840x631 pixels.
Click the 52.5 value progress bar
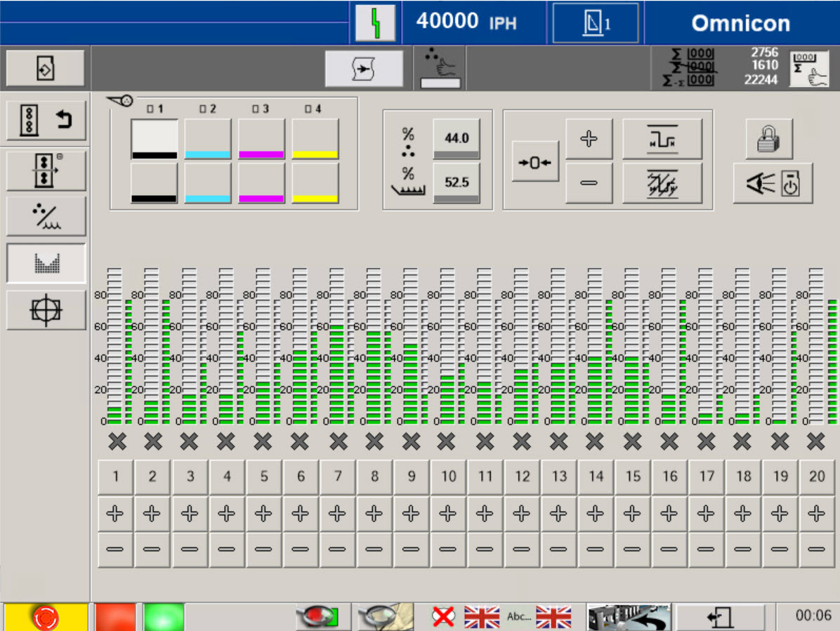457,183
